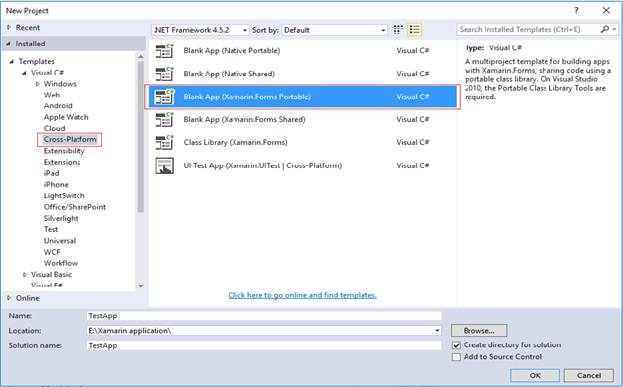This screenshot has width=623, height=387.
Task: Select the Silverlight template category
Action: [61, 219]
